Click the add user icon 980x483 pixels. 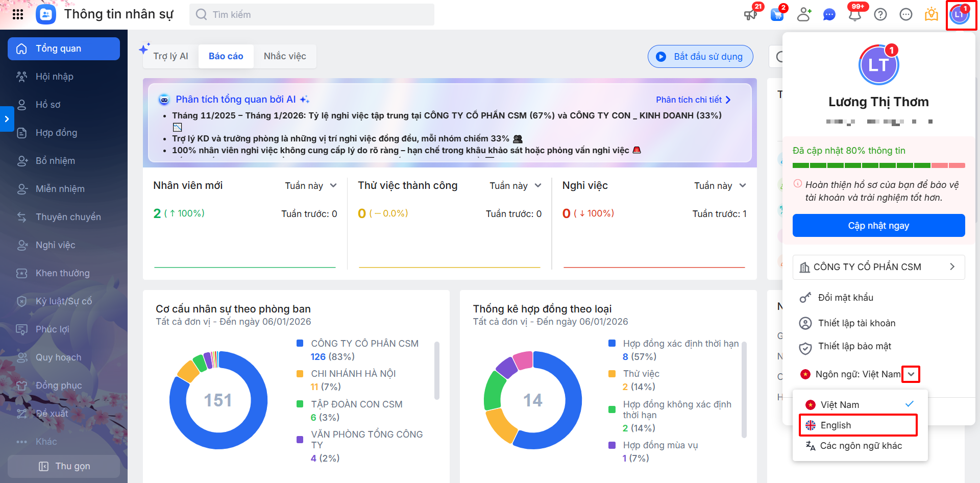(804, 14)
